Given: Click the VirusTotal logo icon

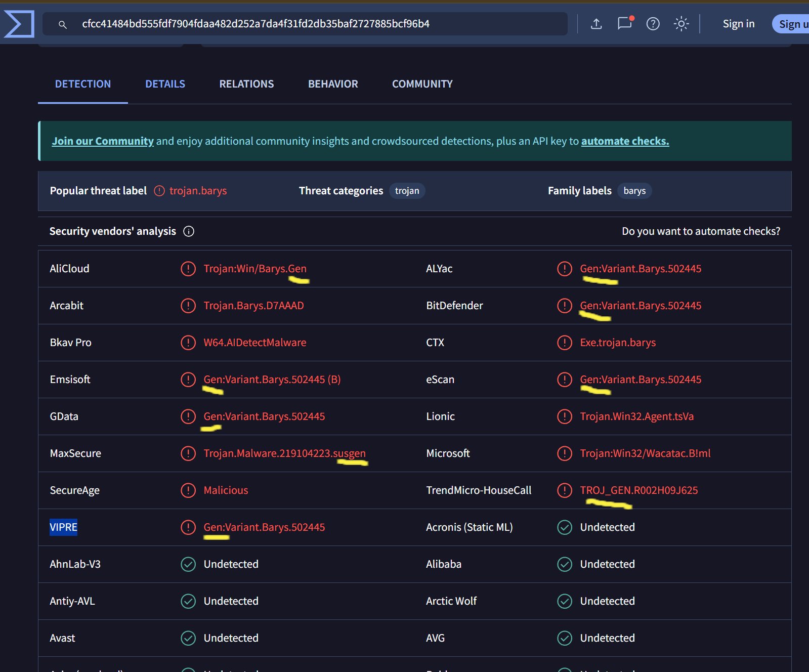Looking at the screenshot, I should pyautogui.click(x=19, y=24).
